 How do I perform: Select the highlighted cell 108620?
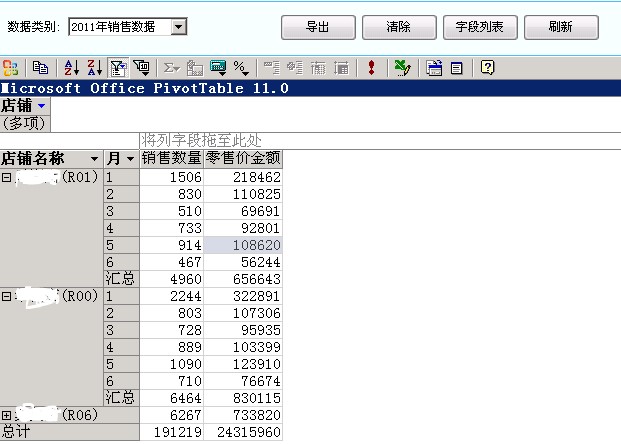coord(243,245)
